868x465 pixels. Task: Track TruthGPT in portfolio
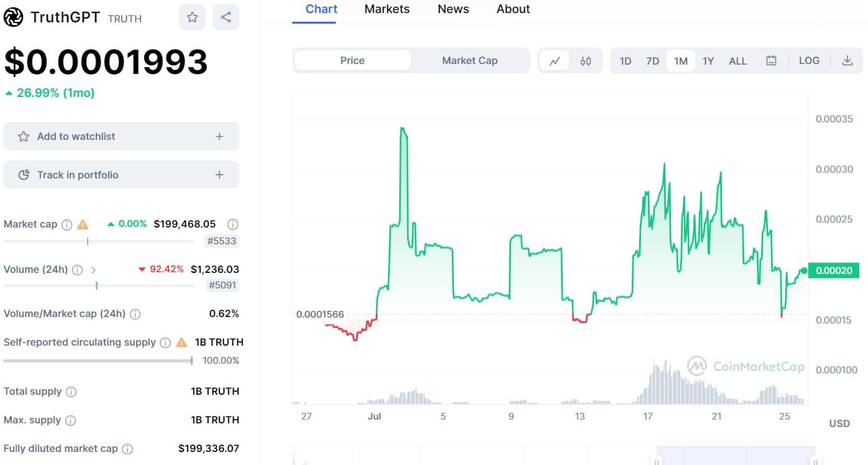coord(121,175)
